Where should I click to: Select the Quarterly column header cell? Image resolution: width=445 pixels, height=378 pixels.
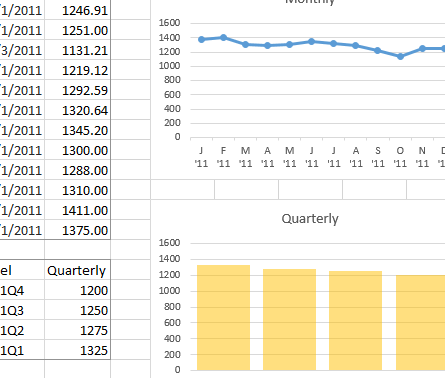coord(77,270)
